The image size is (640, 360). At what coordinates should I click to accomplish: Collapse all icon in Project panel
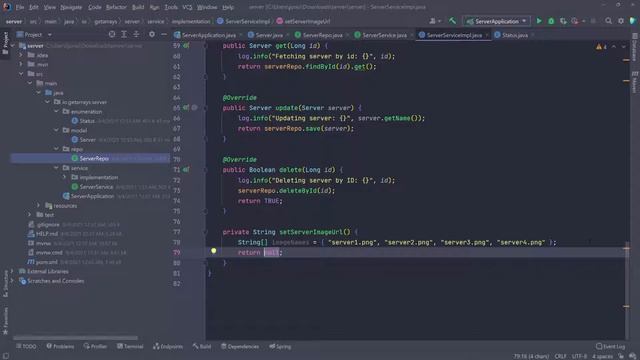136,35
